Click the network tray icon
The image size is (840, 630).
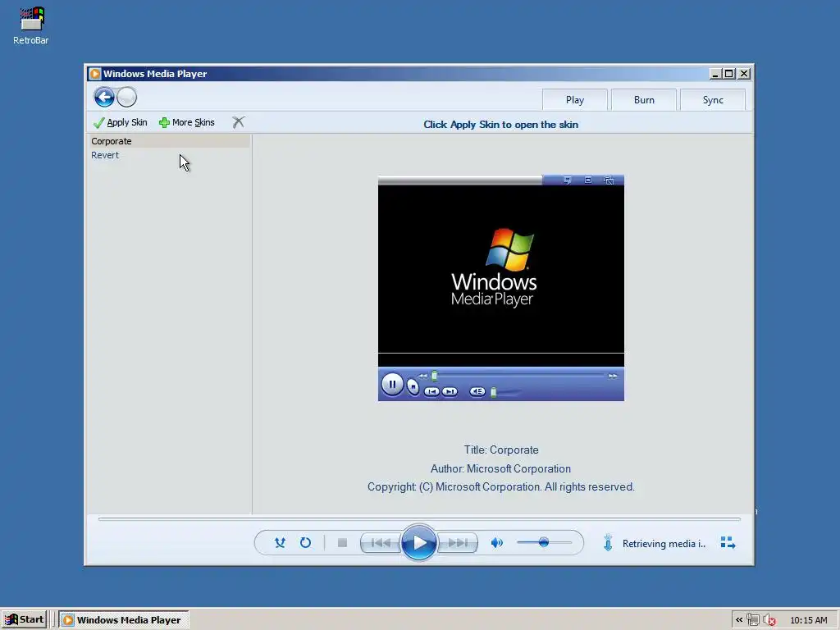753,620
